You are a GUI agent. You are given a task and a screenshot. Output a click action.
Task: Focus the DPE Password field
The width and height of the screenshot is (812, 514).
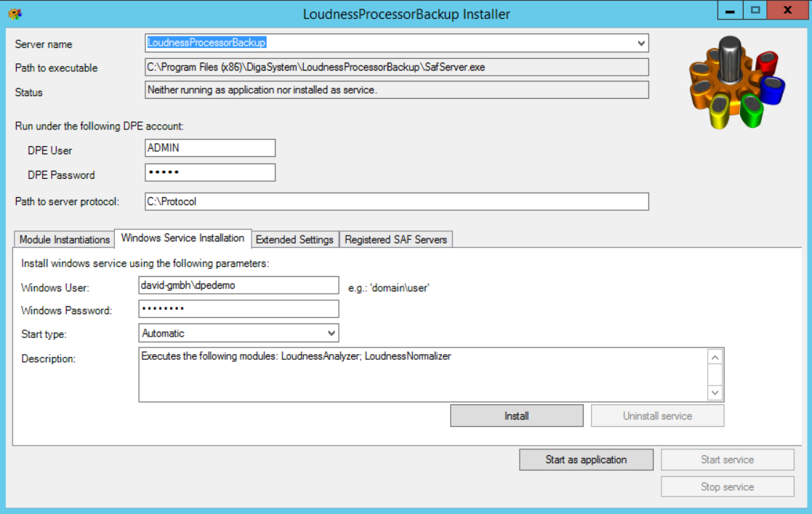pos(210,173)
